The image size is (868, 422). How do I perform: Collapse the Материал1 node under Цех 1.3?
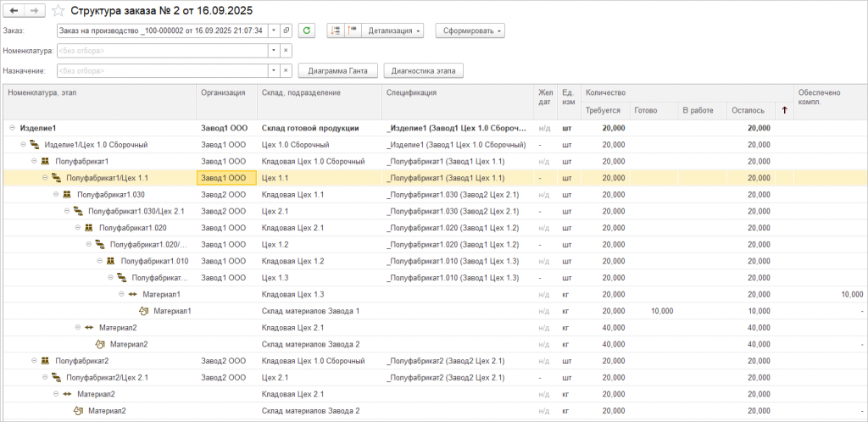coord(122,294)
